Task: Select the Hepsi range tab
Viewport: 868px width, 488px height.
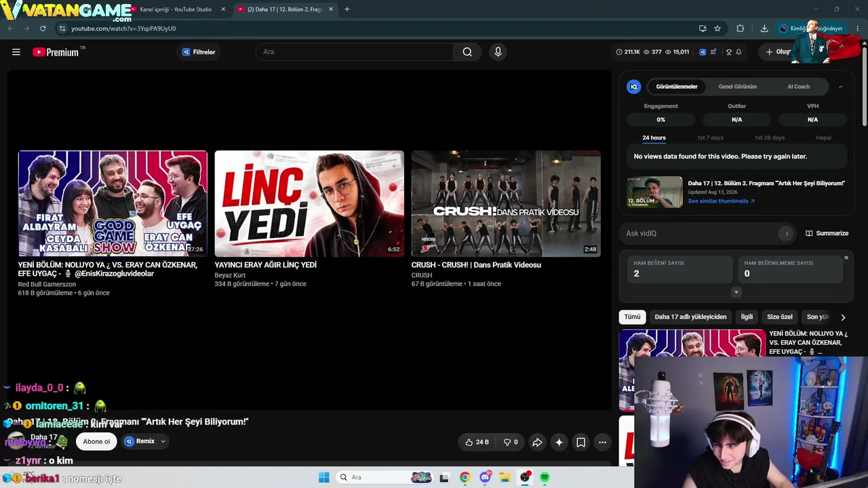Action: 823,138
